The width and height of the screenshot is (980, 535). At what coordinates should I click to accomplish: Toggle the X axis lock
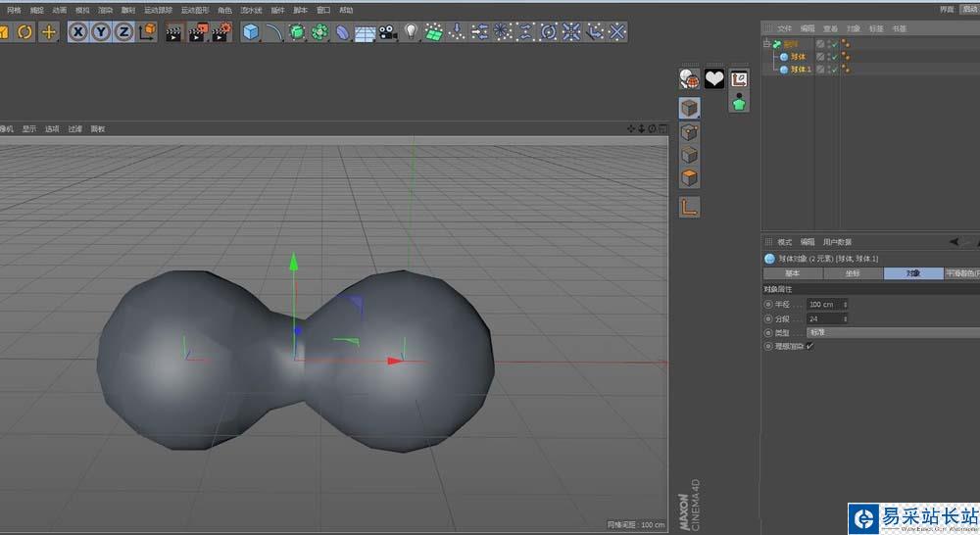(x=78, y=31)
